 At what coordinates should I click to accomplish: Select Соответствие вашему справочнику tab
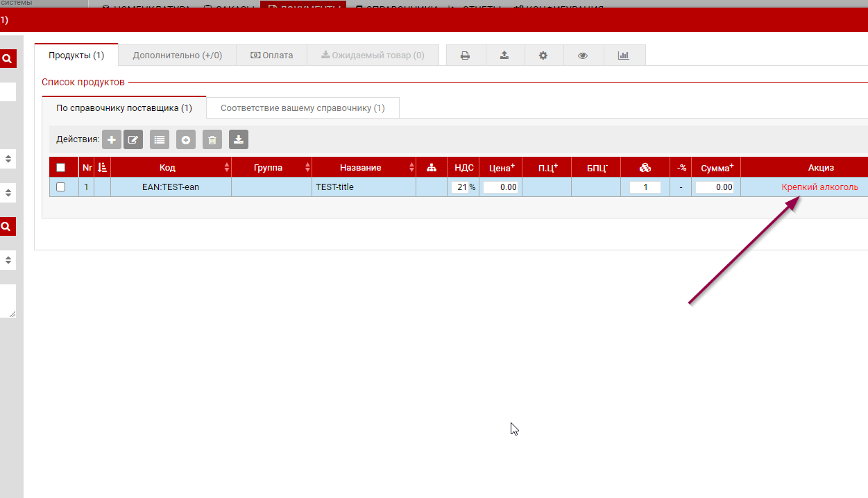tap(303, 108)
